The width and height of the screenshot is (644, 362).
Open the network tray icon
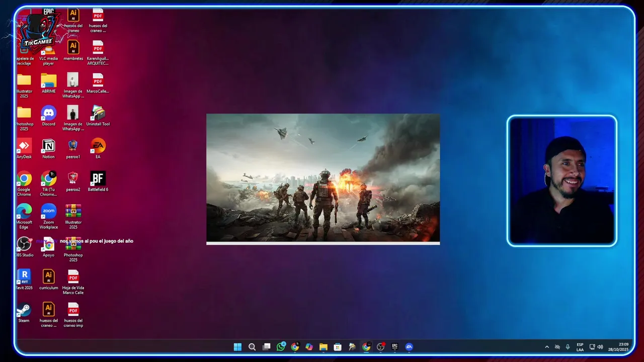(x=592, y=347)
